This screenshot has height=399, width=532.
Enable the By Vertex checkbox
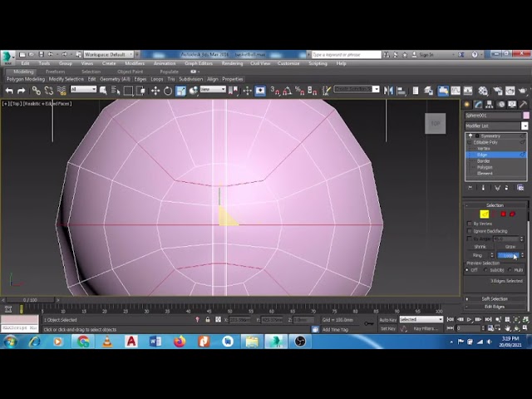point(470,224)
